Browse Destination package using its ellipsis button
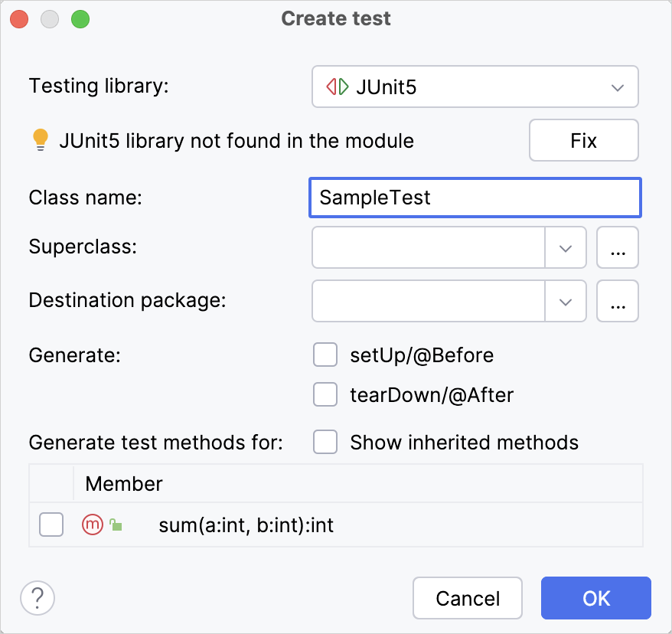 [617, 301]
